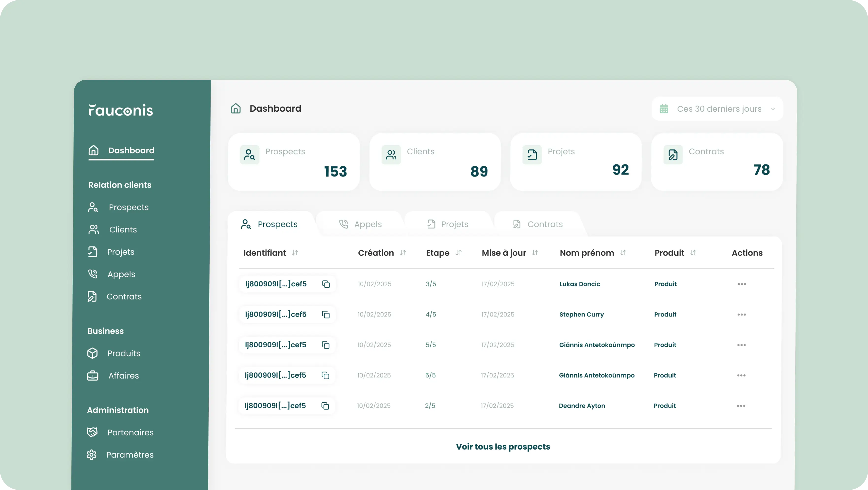Click the Affaires briefcase icon
This screenshot has height=490, width=868.
pyautogui.click(x=93, y=375)
